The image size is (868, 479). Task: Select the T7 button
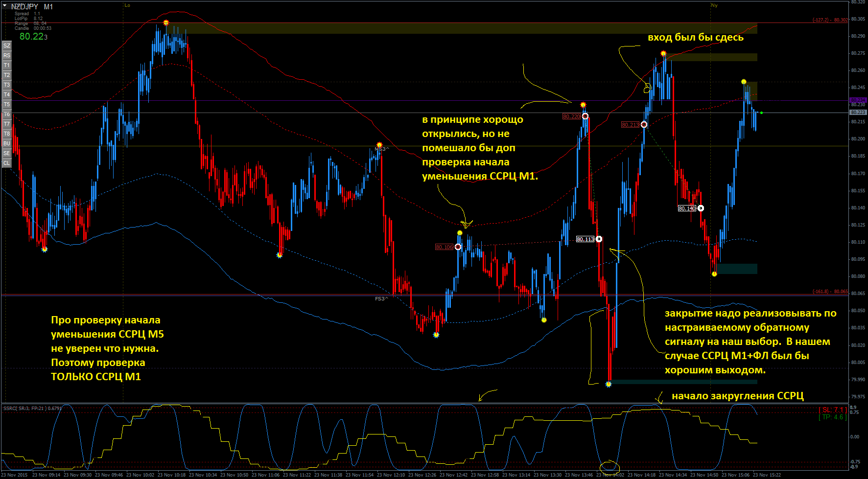[x=7, y=124]
